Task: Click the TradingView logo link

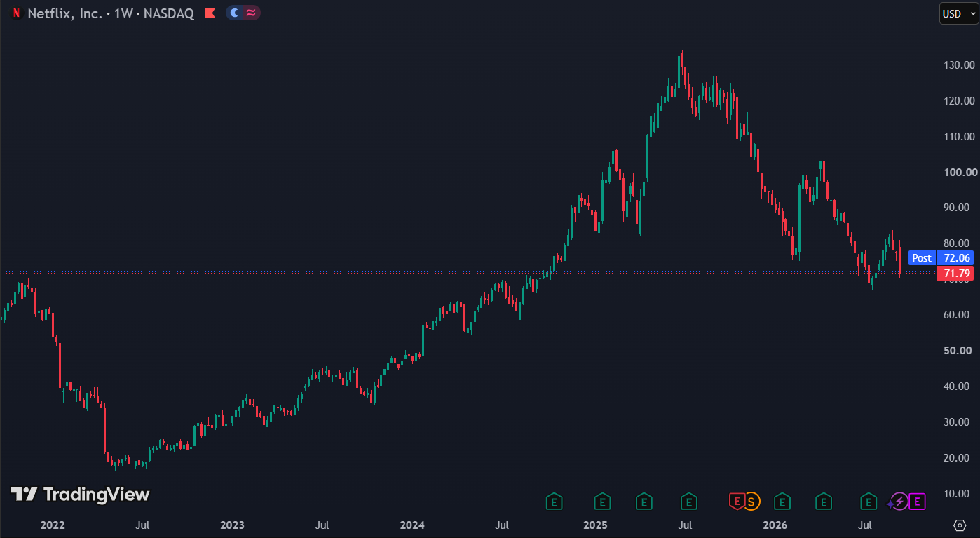Action: (81, 495)
